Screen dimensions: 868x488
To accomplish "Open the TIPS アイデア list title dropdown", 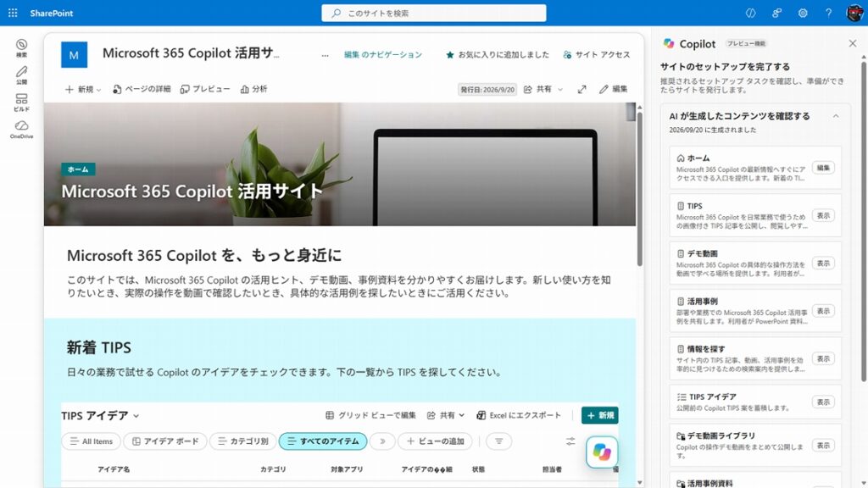I will coord(100,415).
